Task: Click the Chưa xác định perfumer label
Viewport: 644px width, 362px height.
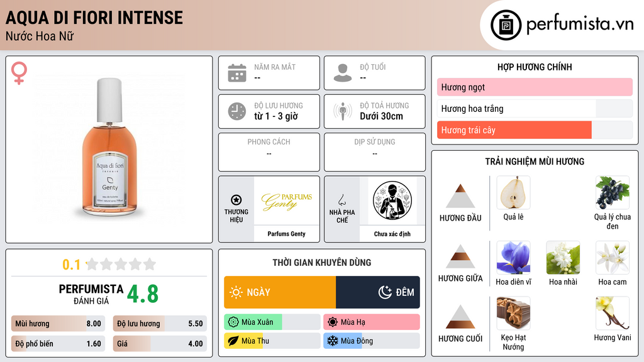Action: tap(392, 234)
